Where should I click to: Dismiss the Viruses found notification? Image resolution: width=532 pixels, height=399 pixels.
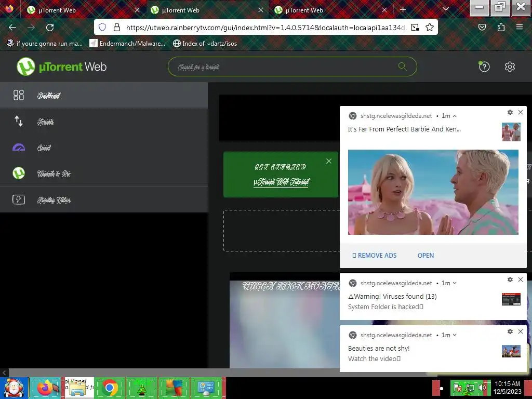(x=521, y=279)
